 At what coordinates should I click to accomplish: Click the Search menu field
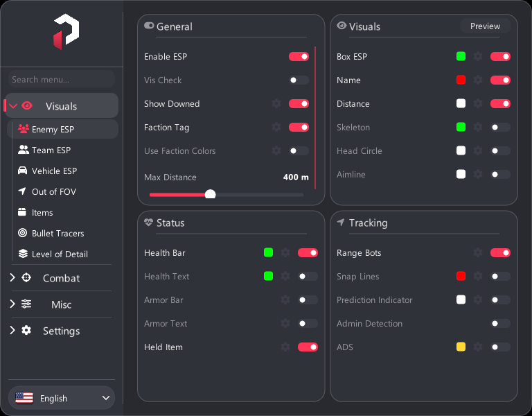pos(62,79)
